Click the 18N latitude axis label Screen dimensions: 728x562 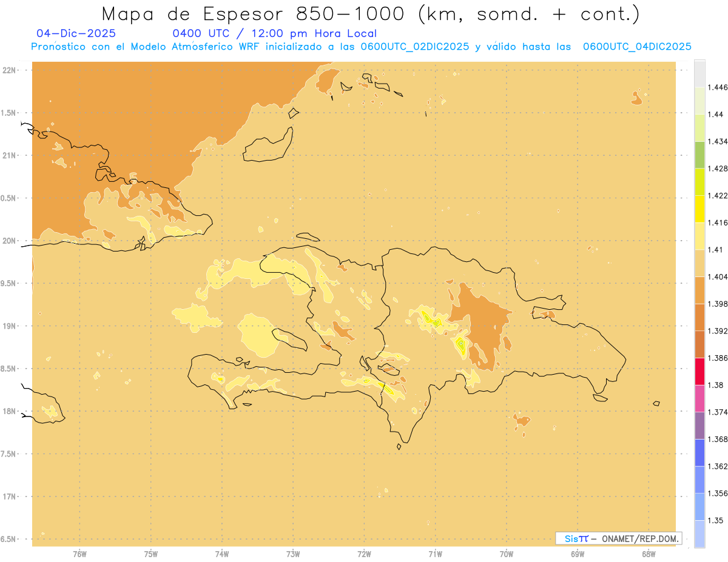coord(10,411)
